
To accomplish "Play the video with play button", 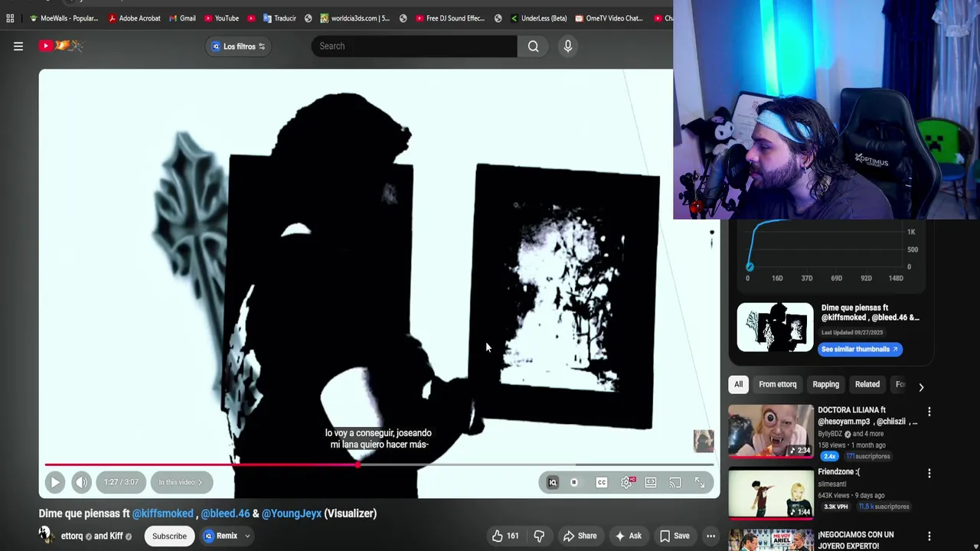I will click(x=55, y=482).
